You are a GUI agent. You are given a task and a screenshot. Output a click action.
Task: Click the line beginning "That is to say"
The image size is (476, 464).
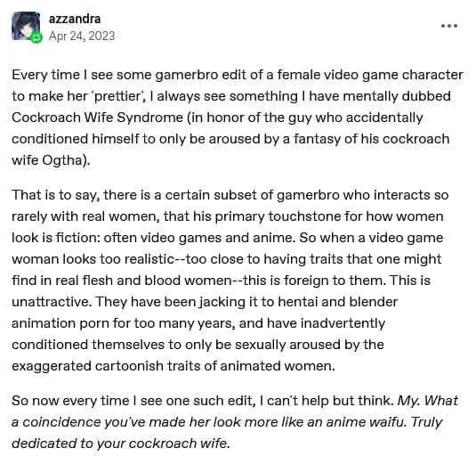click(230, 195)
